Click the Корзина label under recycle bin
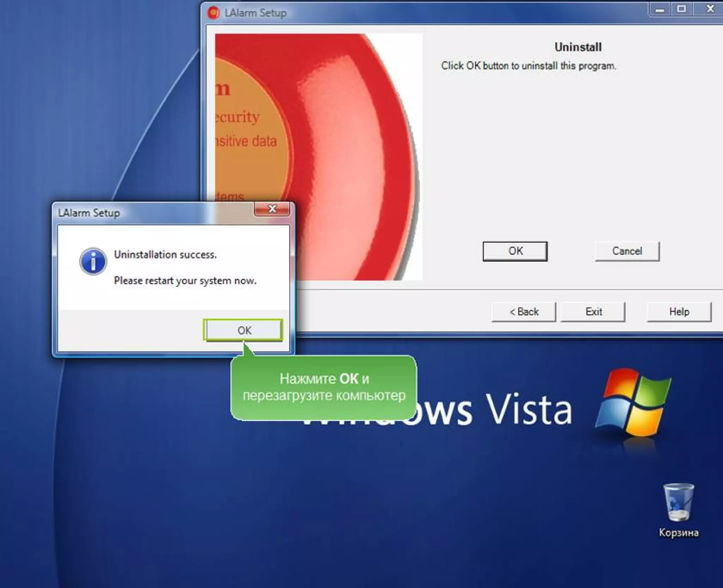 (679, 533)
